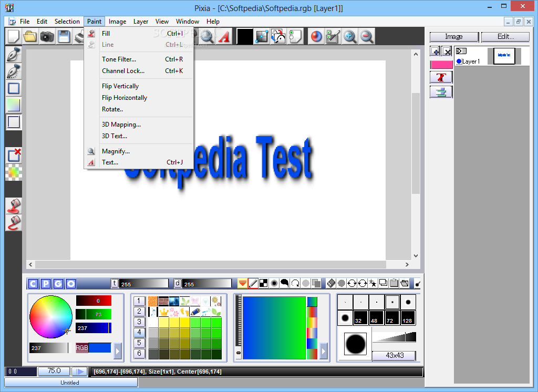Select Flip Vertically menu entry
The image size is (538, 392).
pos(139,86)
